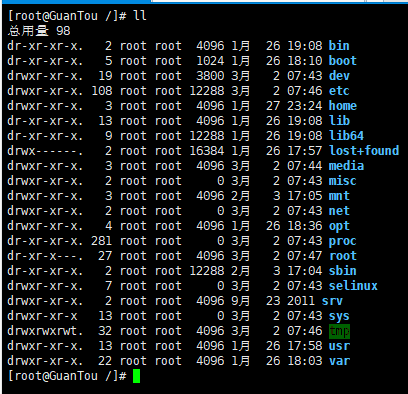Click the 'bin' directory name
The height and width of the screenshot is (394, 408).
(339, 46)
